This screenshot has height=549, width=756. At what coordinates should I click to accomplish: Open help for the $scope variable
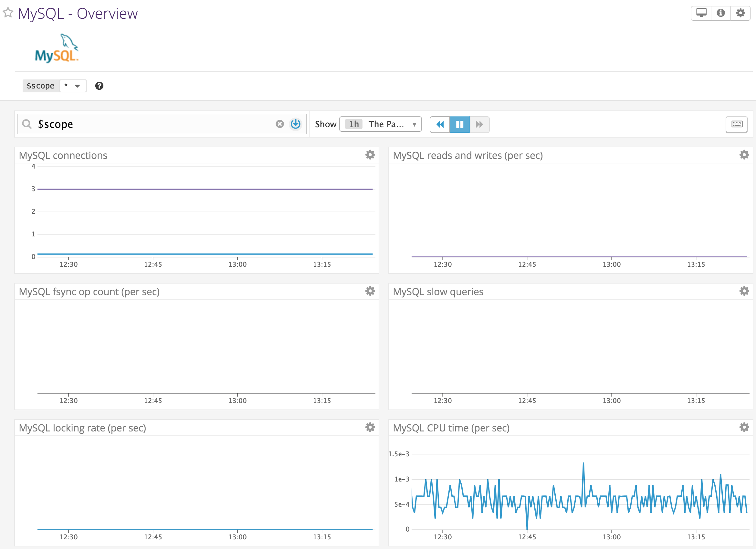click(99, 86)
